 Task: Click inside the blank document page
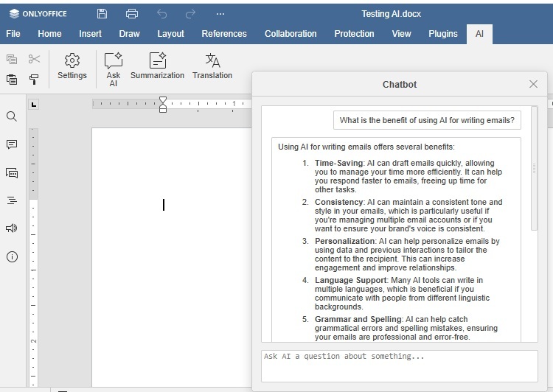172,257
